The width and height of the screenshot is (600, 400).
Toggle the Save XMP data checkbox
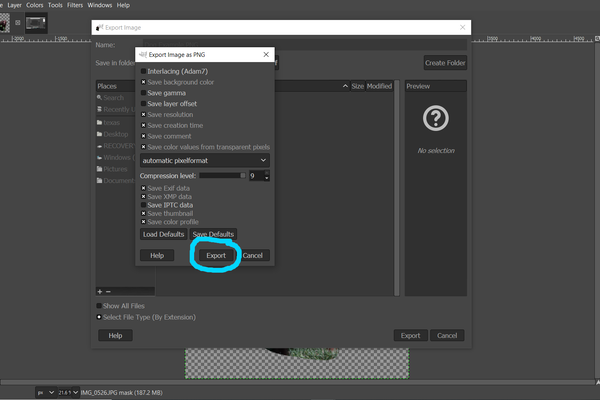(143, 196)
